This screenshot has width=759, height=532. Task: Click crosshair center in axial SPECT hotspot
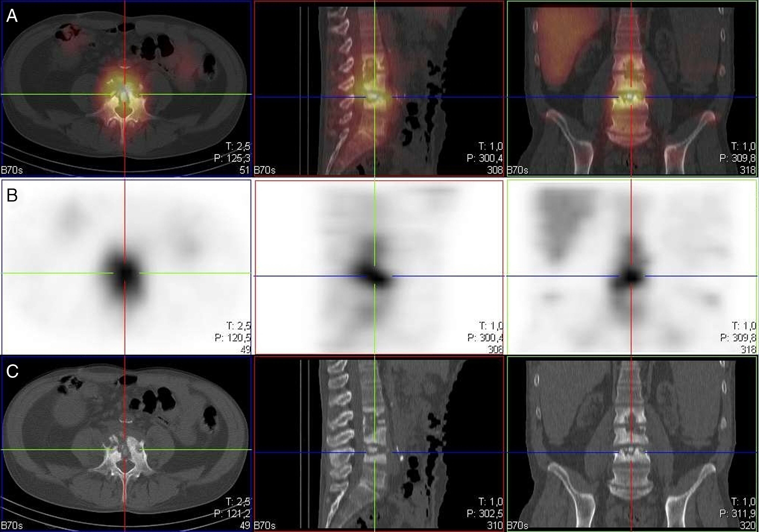click(125, 273)
